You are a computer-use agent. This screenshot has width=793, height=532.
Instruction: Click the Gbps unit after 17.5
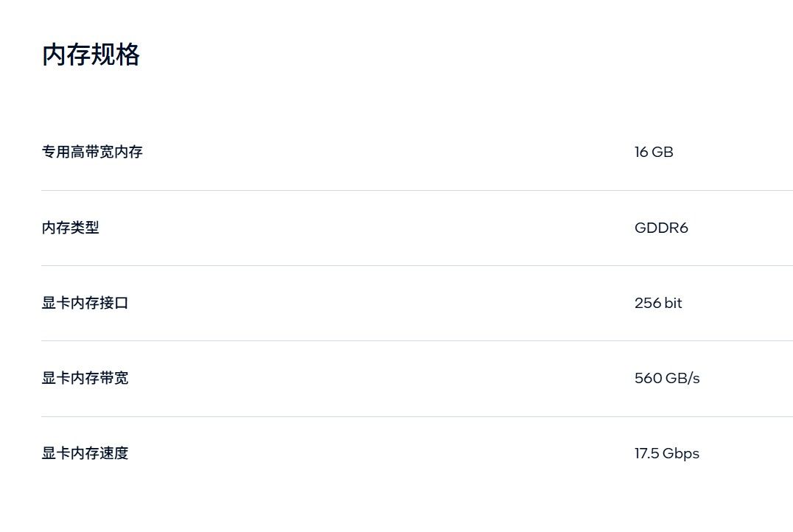tap(681, 454)
